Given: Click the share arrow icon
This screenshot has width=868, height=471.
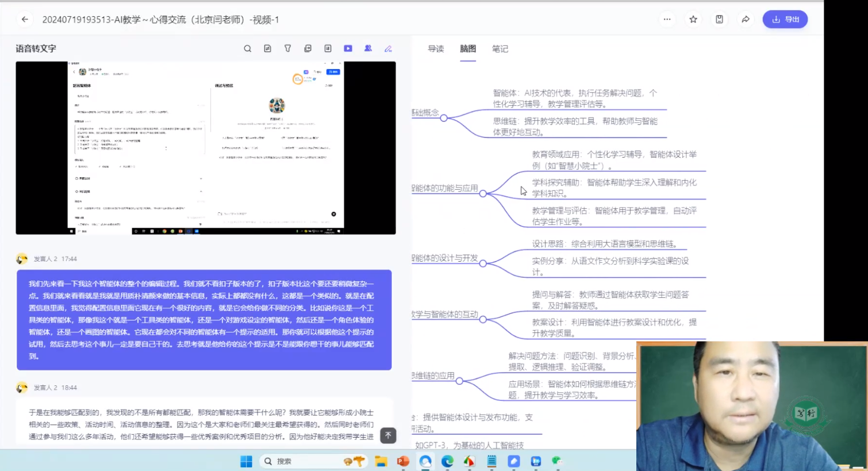Looking at the screenshot, I should tap(745, 20).
